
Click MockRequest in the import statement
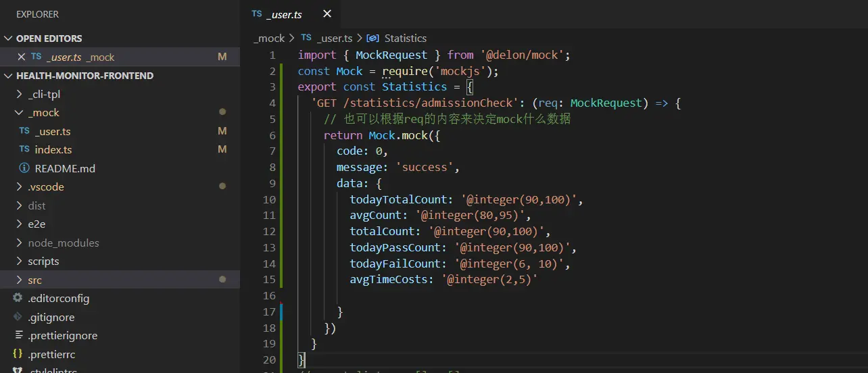coord(391,55)
